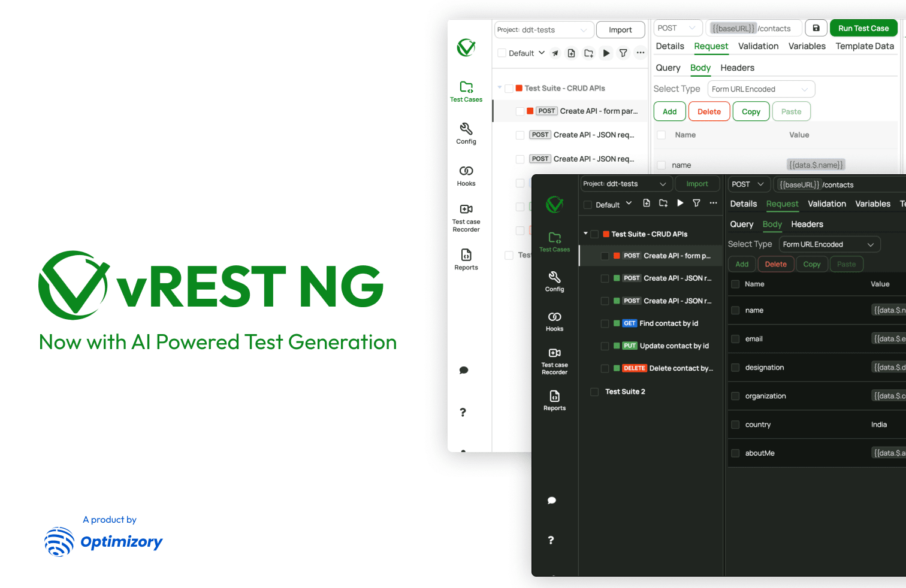Click the filter funnel icon in light window toolbar
Viewport: 906px width, 588px height.
[x=623, y=53]
